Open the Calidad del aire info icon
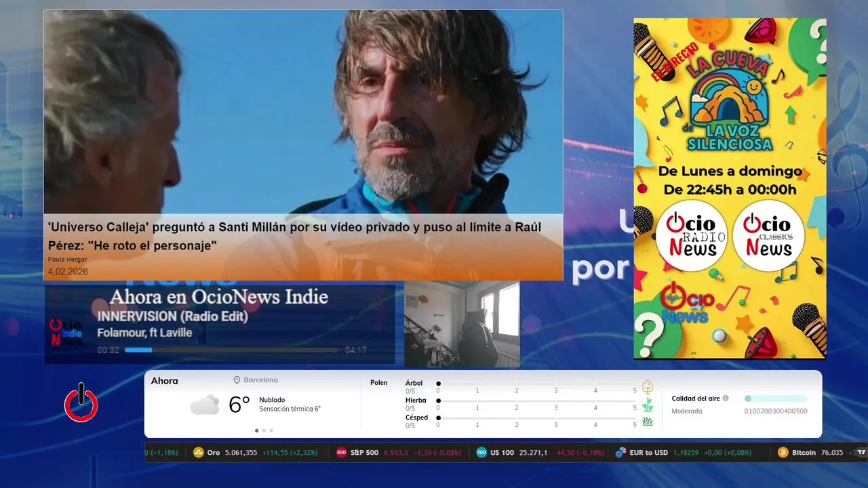Image resolution: width=868 pixels, height=488 pixels. (x=726, y=399)
